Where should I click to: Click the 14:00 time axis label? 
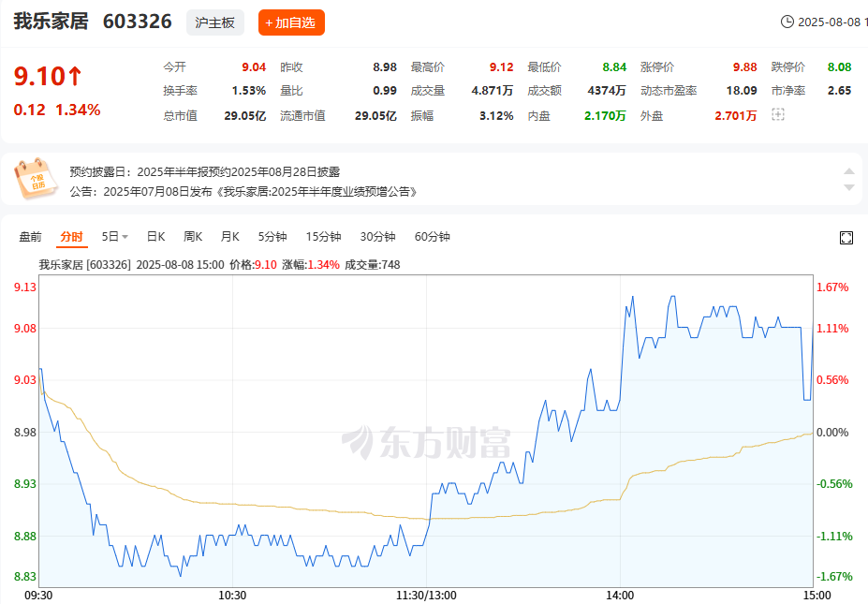tap(620, 596)
